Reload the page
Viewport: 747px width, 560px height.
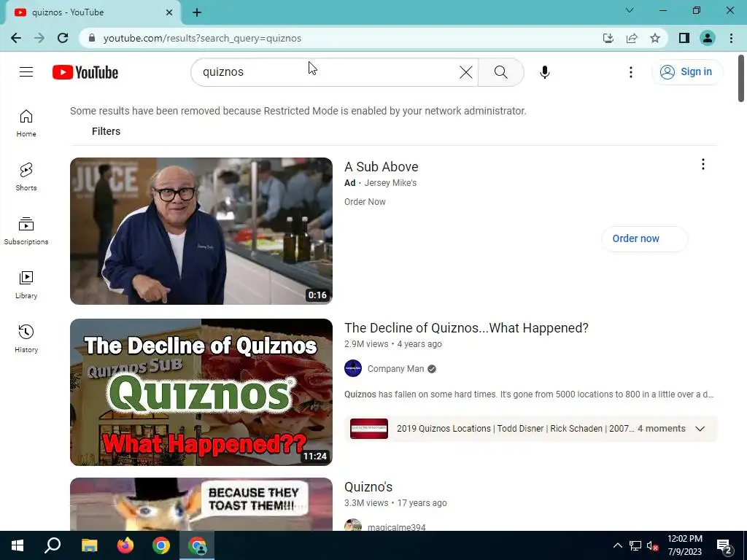tap(63, 38)
